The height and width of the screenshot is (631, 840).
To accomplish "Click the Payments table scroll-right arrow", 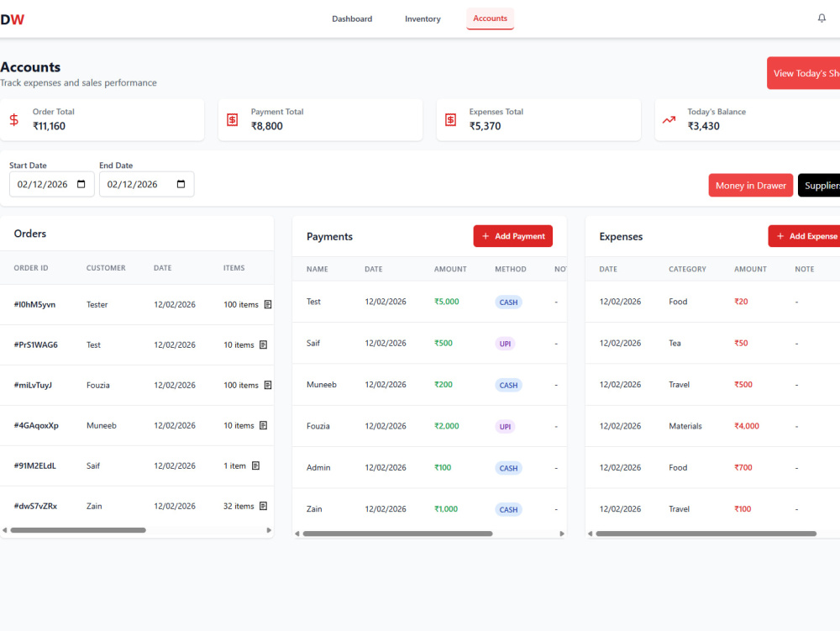I will click(x=562, y=534).
